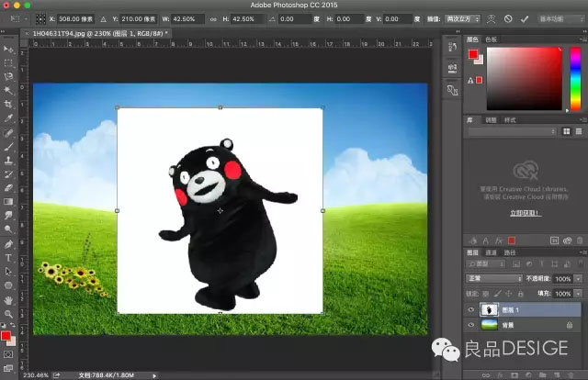
Task: Toggle lock position in Layers panel
Action: point(509,294)
